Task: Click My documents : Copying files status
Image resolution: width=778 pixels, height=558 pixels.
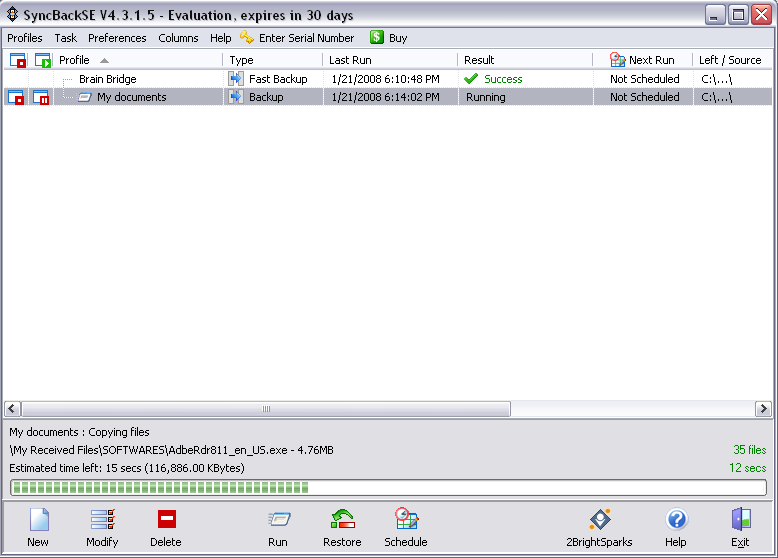Action: click(79, 432)
